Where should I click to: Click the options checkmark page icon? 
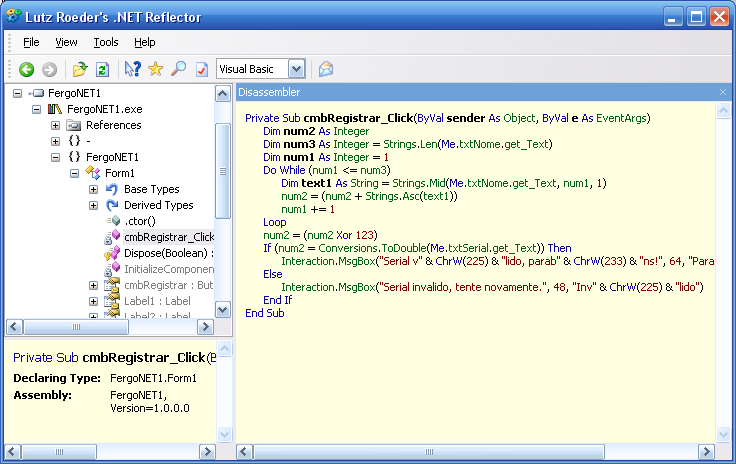(201, 69)
